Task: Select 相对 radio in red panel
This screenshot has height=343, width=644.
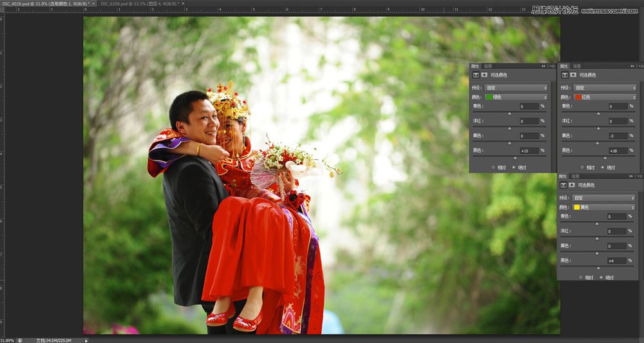Action: pyautogui.click(x=582, y=168)
